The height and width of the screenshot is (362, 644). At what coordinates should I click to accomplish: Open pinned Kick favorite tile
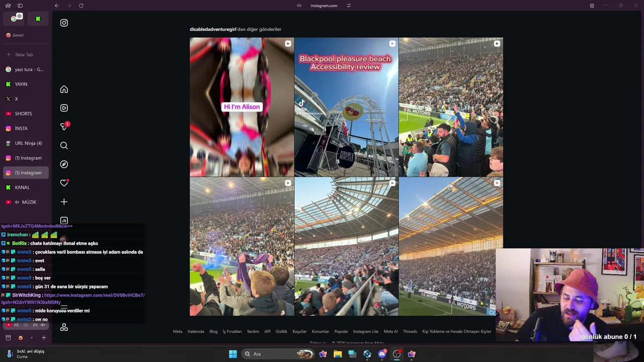[38, 19]
